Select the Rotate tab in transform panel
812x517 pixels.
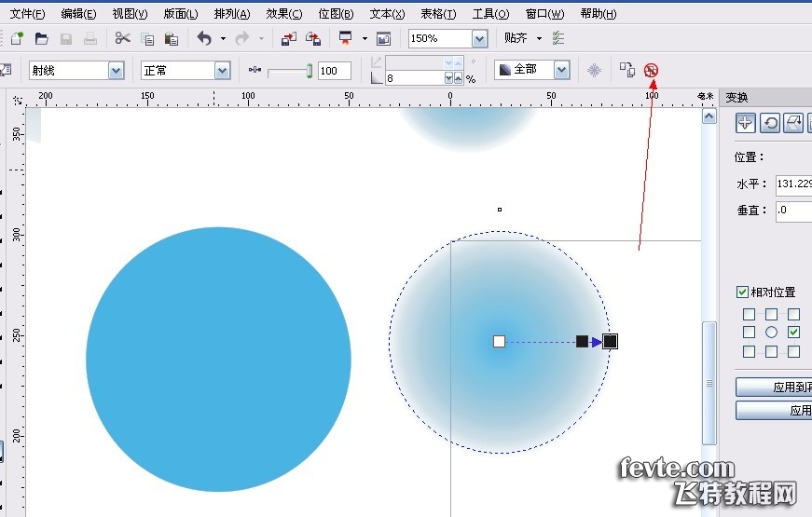pyautogui.click(x=771, y=123)
